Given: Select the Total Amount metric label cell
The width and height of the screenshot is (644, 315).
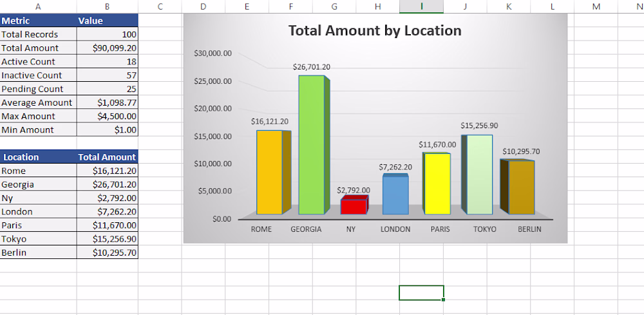Looking at the screenshot, I should click(38, 48).
